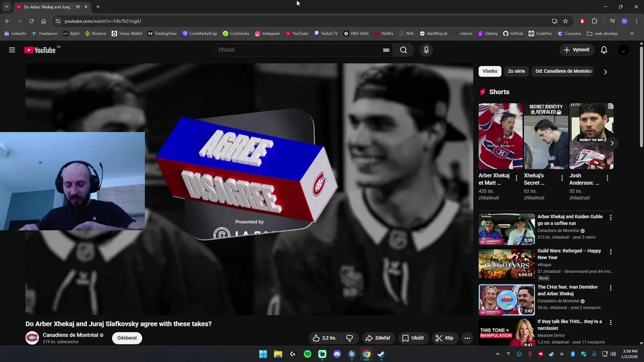Open options for Xhekaj's Secret Short
This screenshot has height=362, width=644.
[561, 178]
